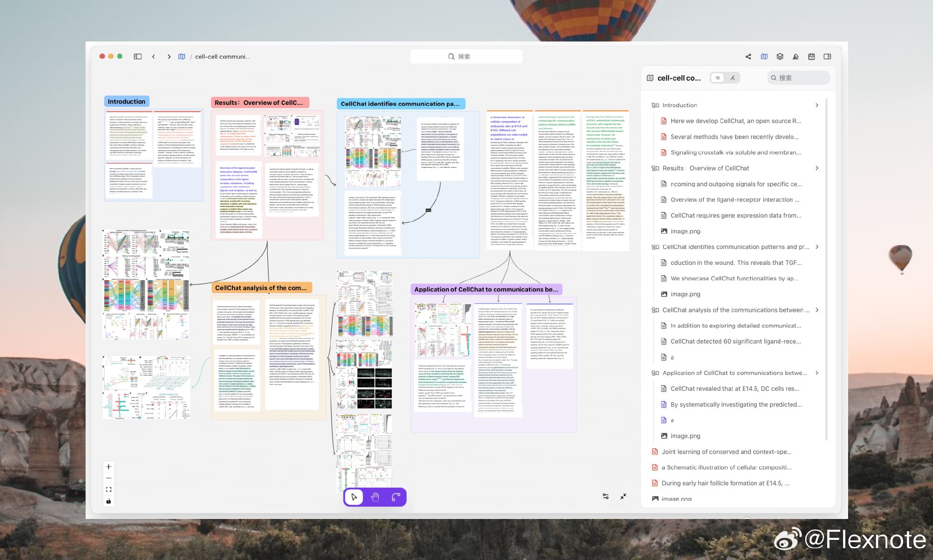The image size is (933, 560).
Task: Open Here we develop CellChat outline entry
Action: [735, 121]
